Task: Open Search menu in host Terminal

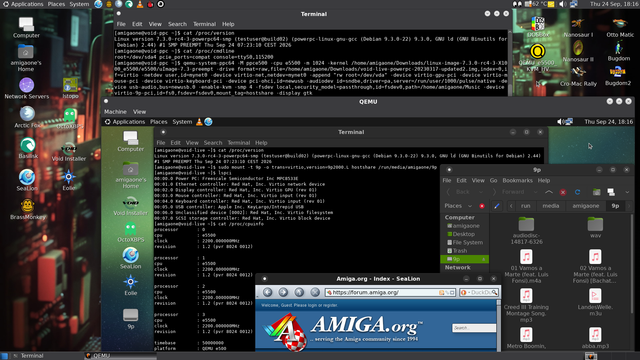Action: coord(177,24)
